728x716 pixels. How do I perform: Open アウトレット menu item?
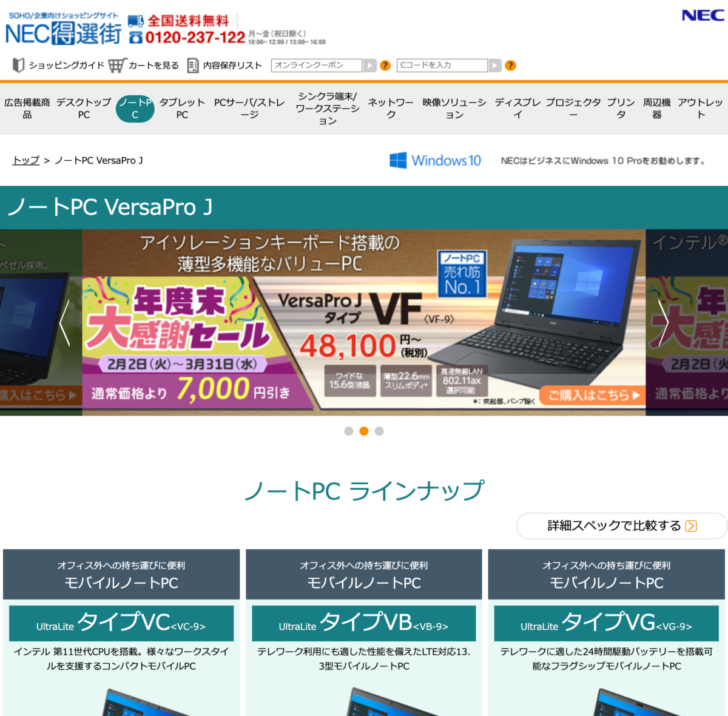tap(701, 109)
